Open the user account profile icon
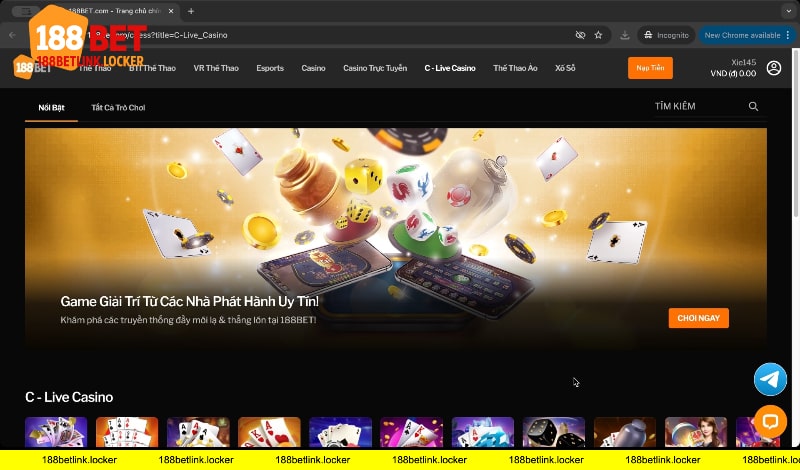This screenshot has height=470, width=800. tap(774, 68)
